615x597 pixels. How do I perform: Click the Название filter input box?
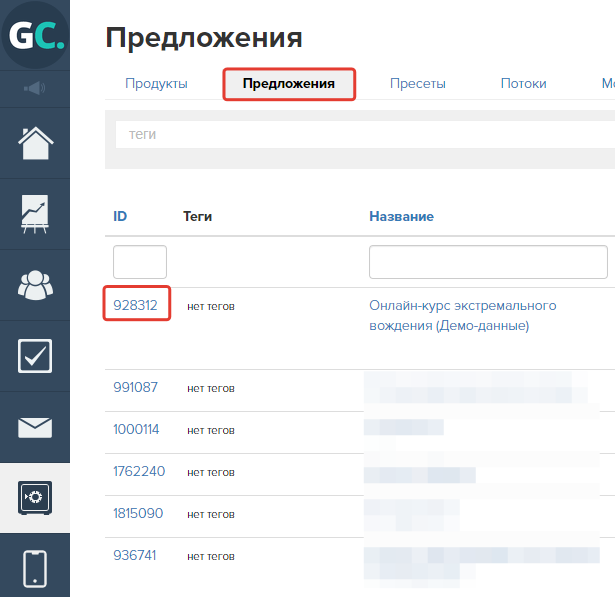(488, 262)
